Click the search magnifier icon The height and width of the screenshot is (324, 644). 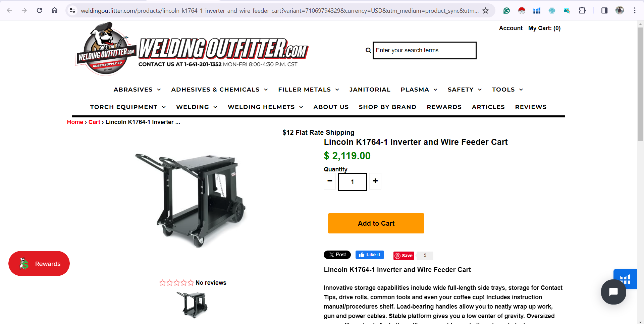click(x=368, y=50)
